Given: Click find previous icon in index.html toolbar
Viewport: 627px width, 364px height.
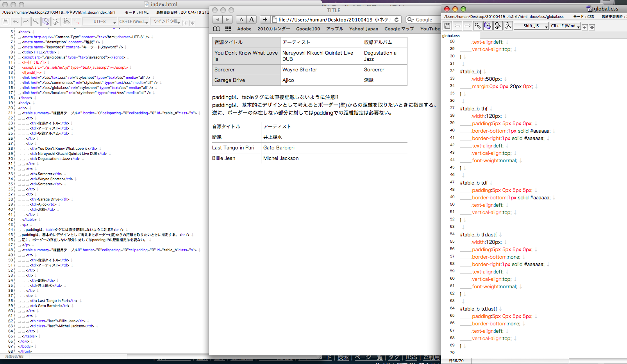Looking at the screenshot, I should (x=56, y=21).
